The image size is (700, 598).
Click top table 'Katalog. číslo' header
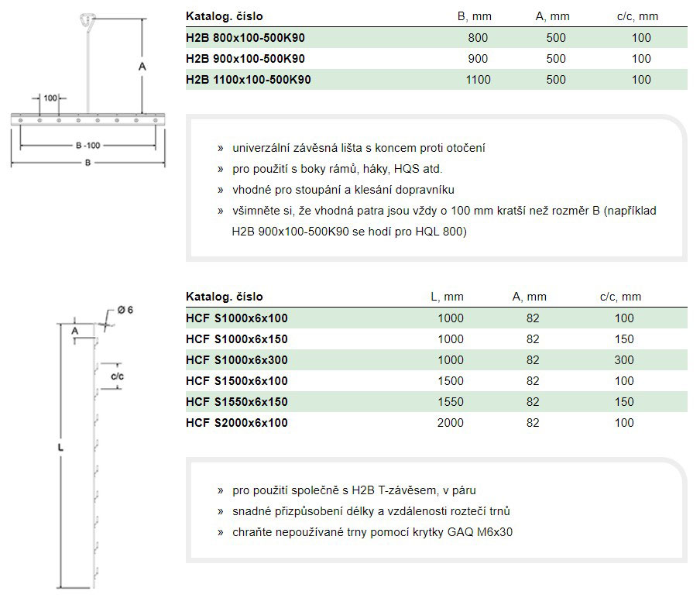click(x=224, y=17)
